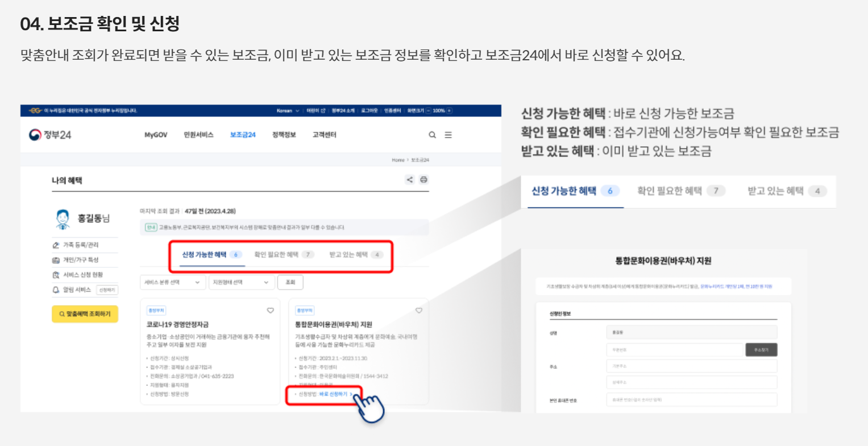Click the 성명 field showing 홍길동
Image resolution: width=868 pixels, height=446 pixels.
692,333
